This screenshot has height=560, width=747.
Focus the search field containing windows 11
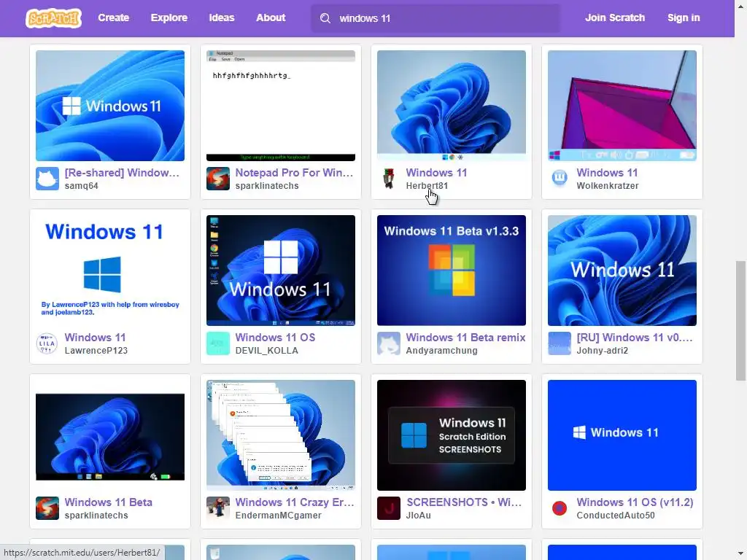point(436,18)
